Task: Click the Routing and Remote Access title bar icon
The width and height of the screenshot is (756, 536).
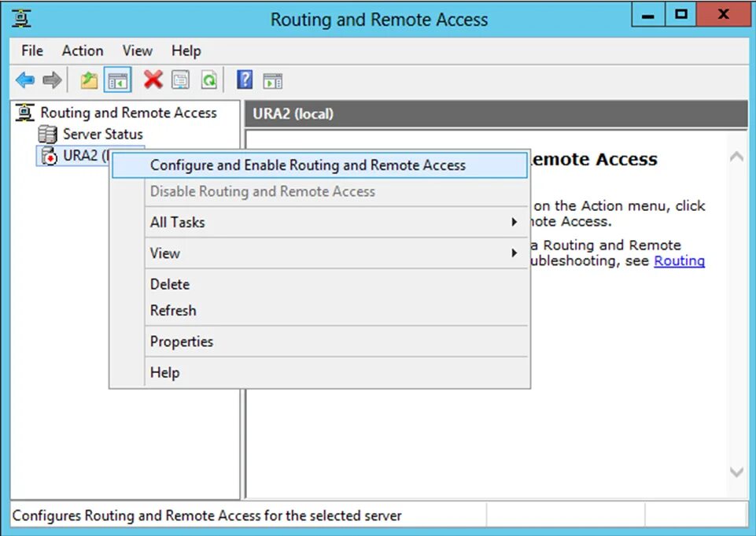Action: [21, 18]
